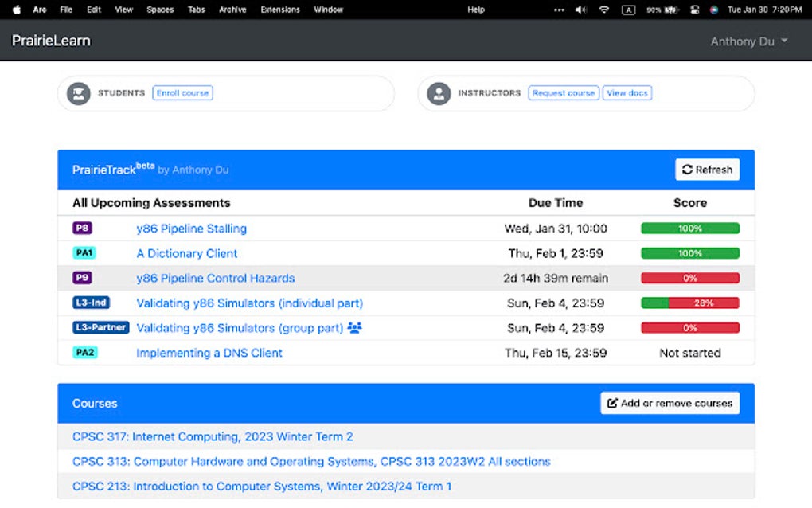Screen dimensions: 812x508
Task: Click the Instructors profile avatar icon
Action: (439, 93)
